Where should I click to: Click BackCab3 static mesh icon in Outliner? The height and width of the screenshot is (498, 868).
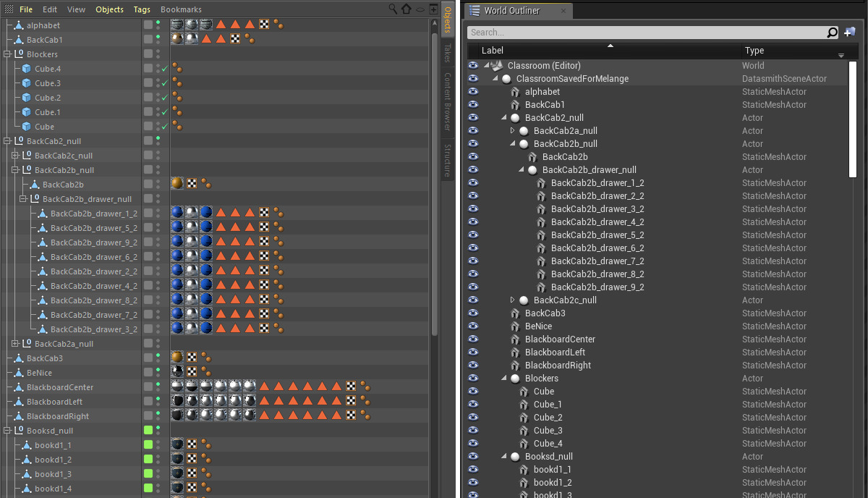click(515, 313)
